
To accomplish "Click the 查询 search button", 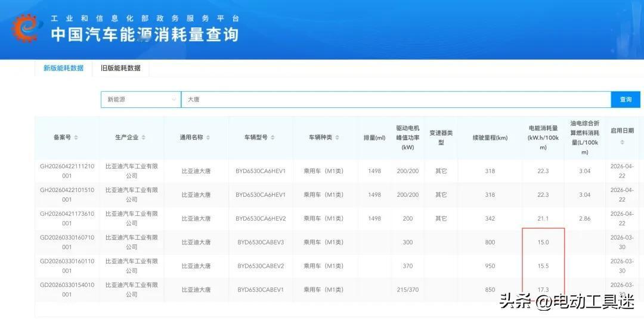I will [x=626, y=100].
